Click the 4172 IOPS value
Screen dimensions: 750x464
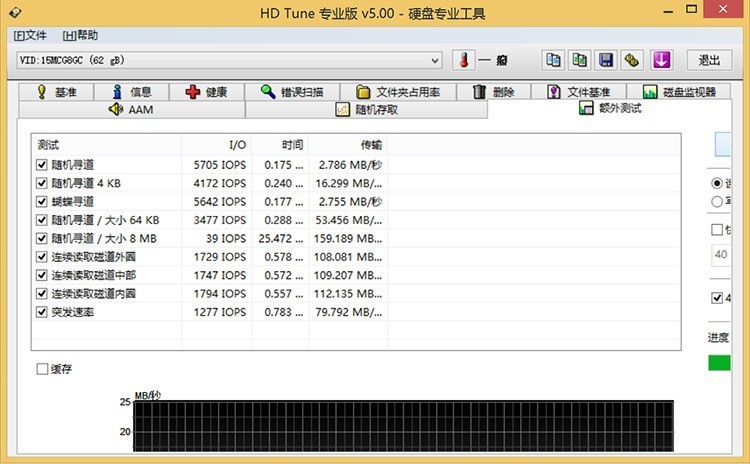220,183
